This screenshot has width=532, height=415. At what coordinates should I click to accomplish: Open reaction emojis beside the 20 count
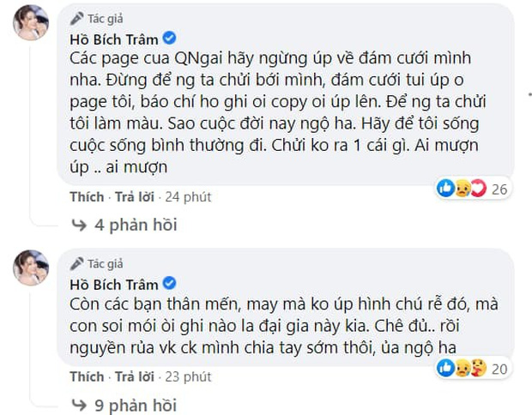click(463, 368)
